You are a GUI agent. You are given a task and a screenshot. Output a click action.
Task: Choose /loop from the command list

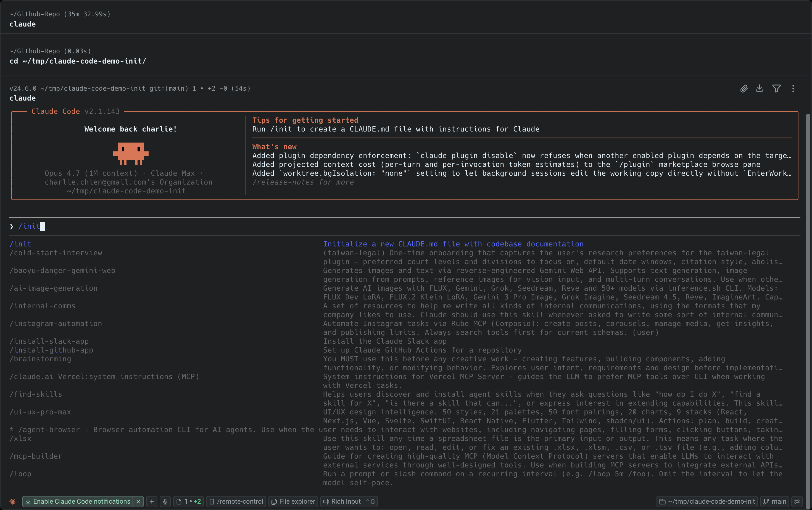click(20, 474)
